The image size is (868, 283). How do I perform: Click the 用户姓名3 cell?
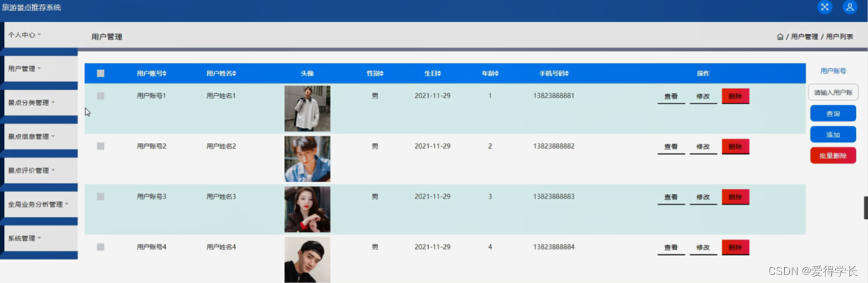tap(221, 197)
